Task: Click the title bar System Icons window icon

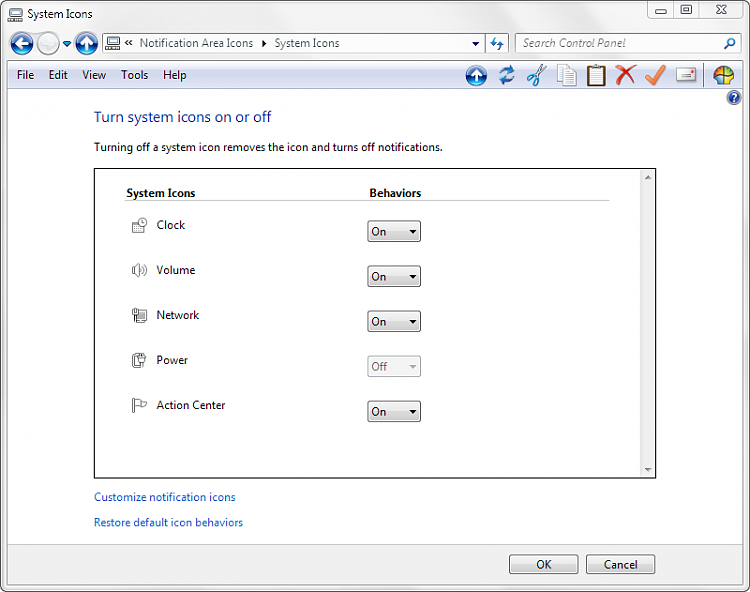Action: tap(15, 14)
